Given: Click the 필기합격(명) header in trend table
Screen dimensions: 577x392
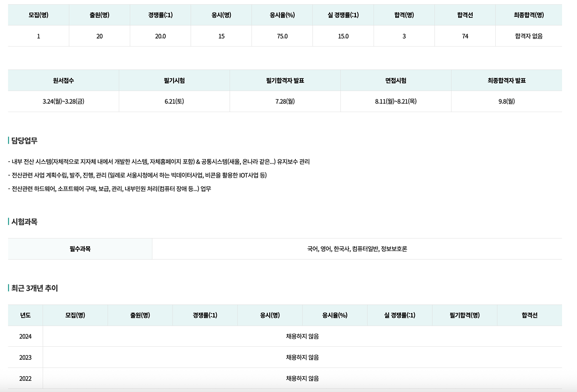Looking at the screenshot, I should click(x=464, y=315).
